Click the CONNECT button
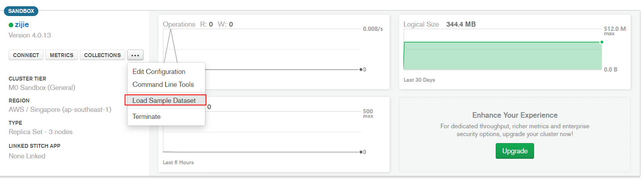The image size is (644, 192). [x=26, y=55]
